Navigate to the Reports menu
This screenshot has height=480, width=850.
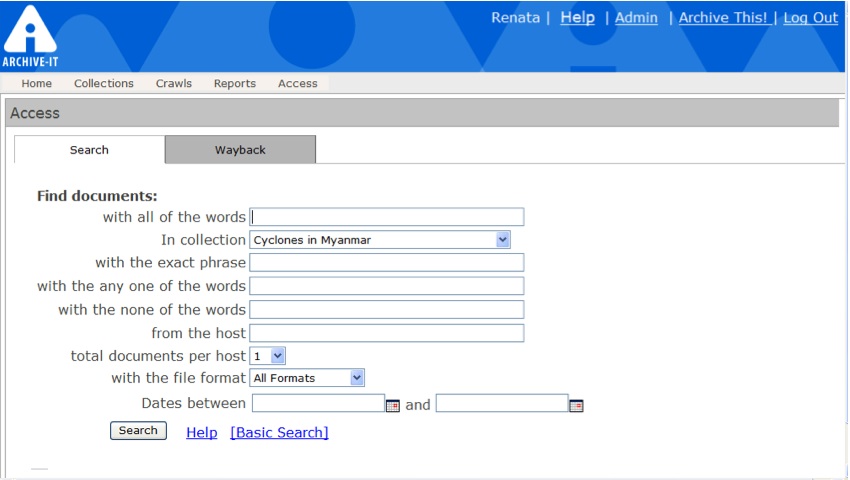[x=235, y=84]
